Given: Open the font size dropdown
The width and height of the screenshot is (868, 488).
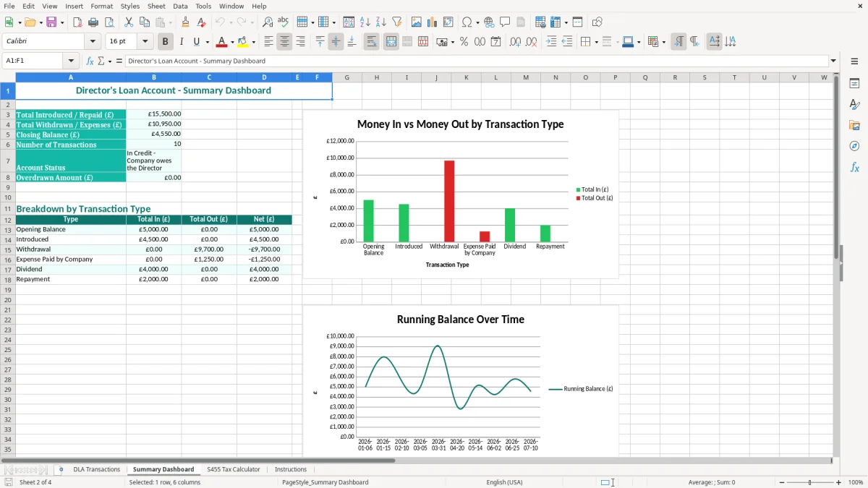Looking at the screenshot, I should coord(145,42).
